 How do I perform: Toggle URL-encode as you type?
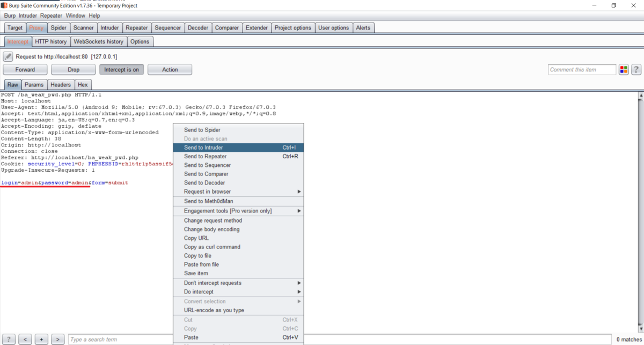(238, 310)
